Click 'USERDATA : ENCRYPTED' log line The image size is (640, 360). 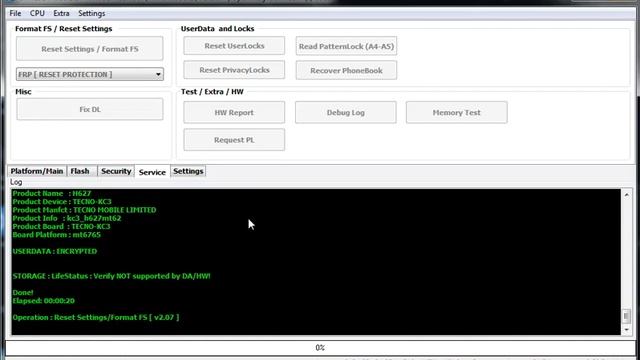tap(55, 251)
